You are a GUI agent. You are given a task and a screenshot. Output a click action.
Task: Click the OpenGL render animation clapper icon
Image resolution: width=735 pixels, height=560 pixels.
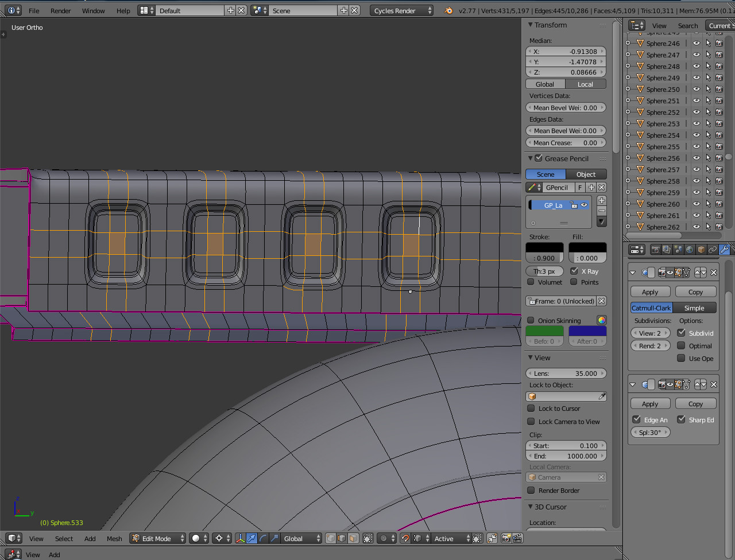point(517,538)
